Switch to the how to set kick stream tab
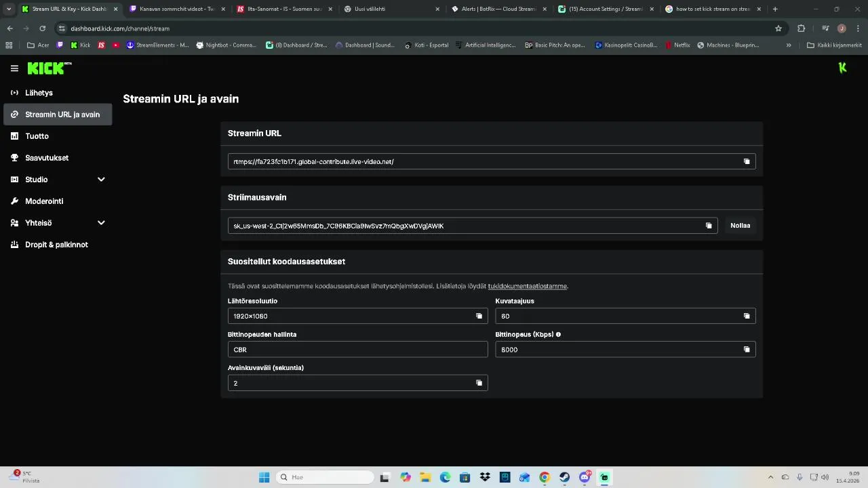Viewport: 868px width, 488px height. pyautogui.click(x=713, y=9)
